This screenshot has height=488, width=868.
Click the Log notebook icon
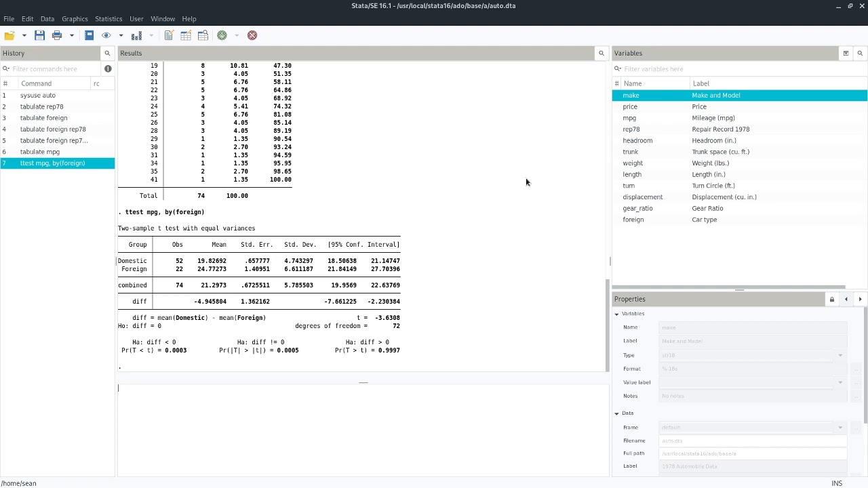tap(89, 35)
